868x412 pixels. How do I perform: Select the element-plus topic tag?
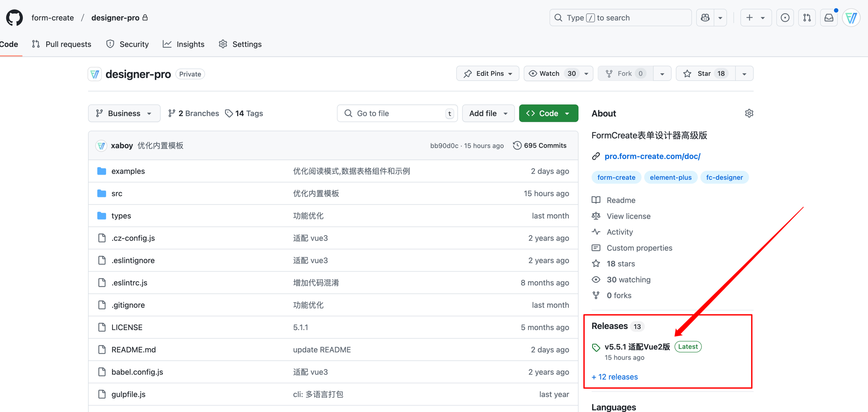[x=670, y=177]
